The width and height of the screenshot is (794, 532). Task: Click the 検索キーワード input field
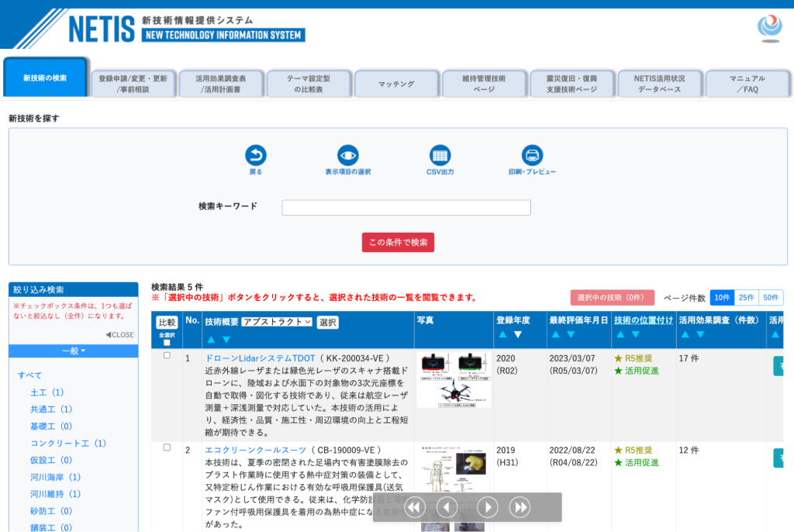(x=406, y=207)
